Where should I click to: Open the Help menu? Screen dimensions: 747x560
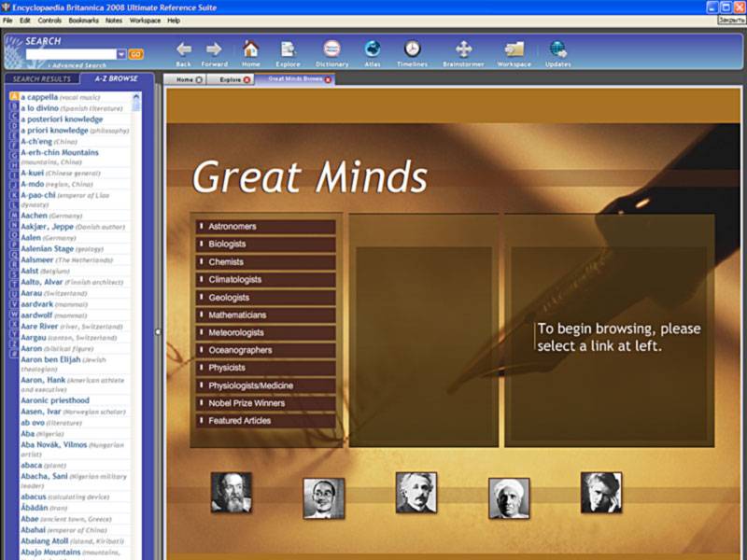tap(174, 21)
